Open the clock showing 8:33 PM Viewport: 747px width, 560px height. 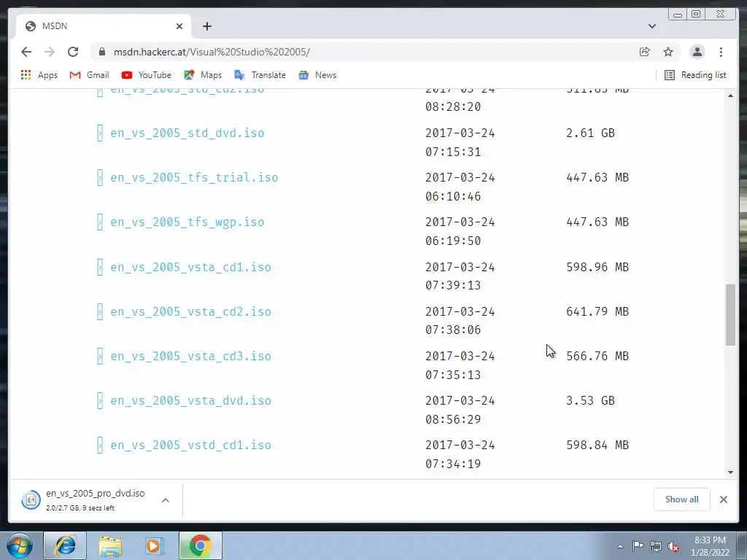711,546
